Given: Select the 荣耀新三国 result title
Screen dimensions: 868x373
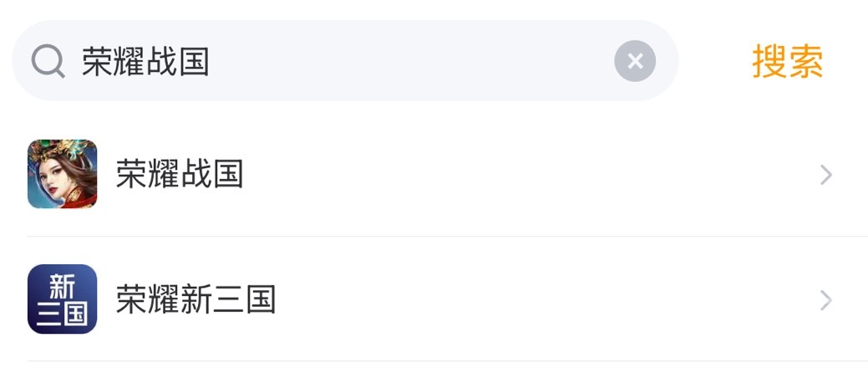Looking at the screenshot, I should tap(195, 299).
